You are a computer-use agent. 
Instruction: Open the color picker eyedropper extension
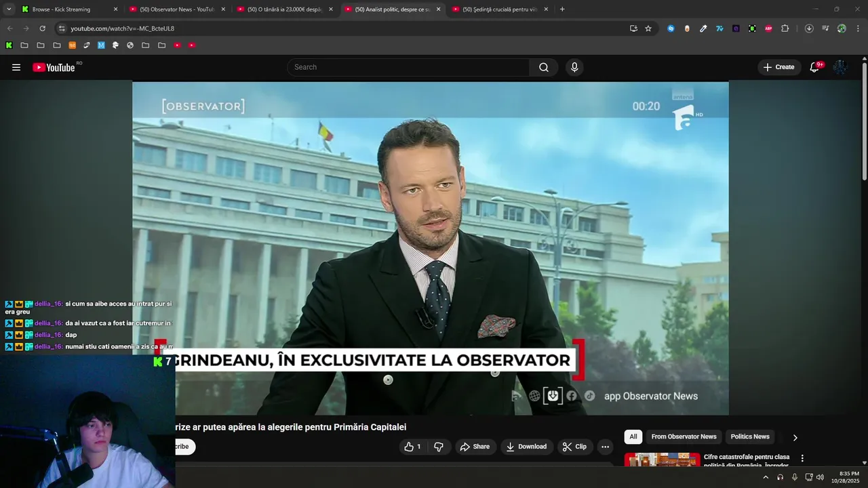click(703, 28)
